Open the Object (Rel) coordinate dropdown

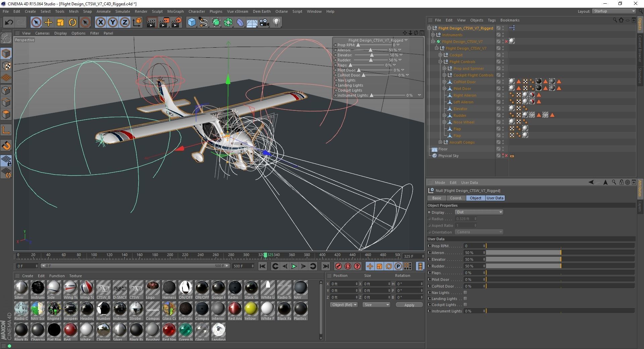point(344,305)
